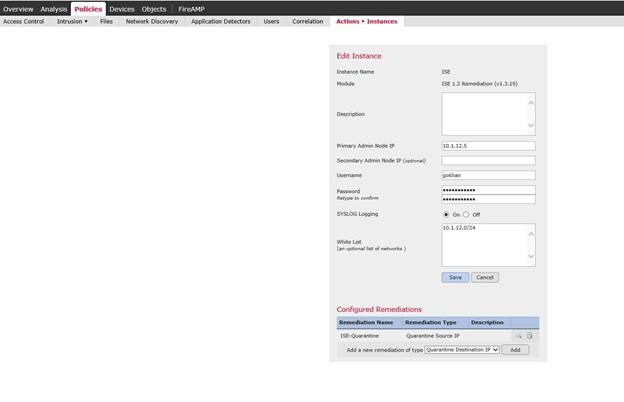Image resolution: width=624 pixels, height=402 pixels.
Task: Open the Users policy page
Action: [x=271, y=21]
